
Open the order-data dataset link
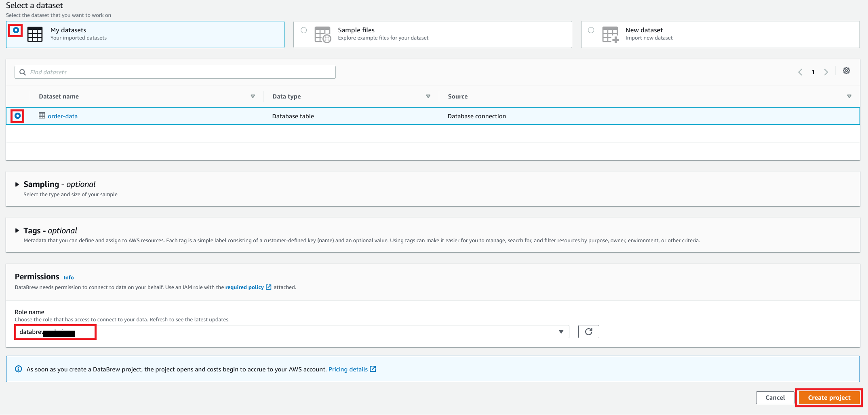[63, 116]
